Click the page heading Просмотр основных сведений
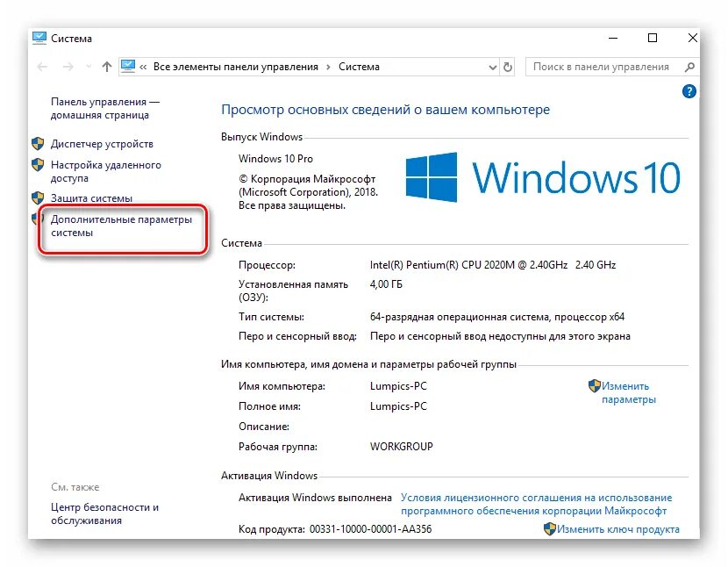 click(x=385, y=110)
